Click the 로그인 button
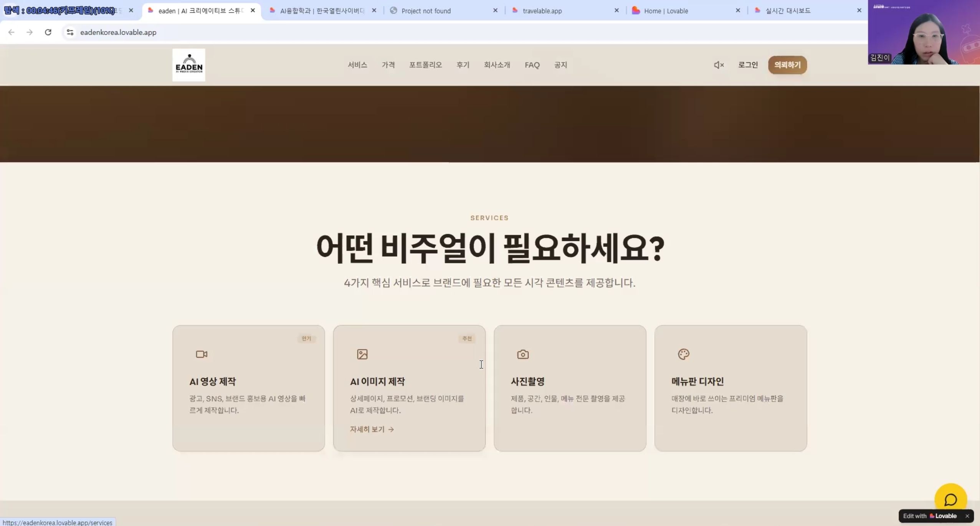980x526 pixels. [747, 65]
